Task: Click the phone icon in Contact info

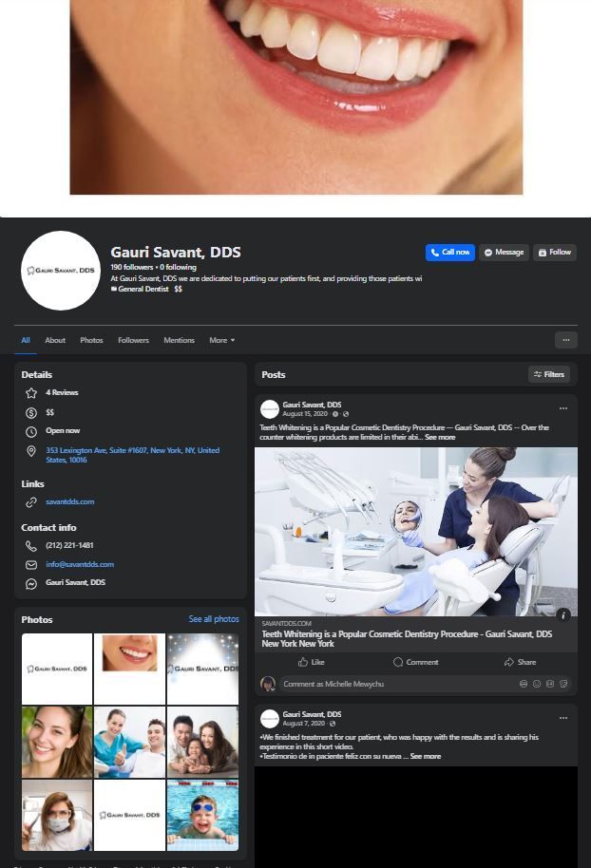Action: 31,546
